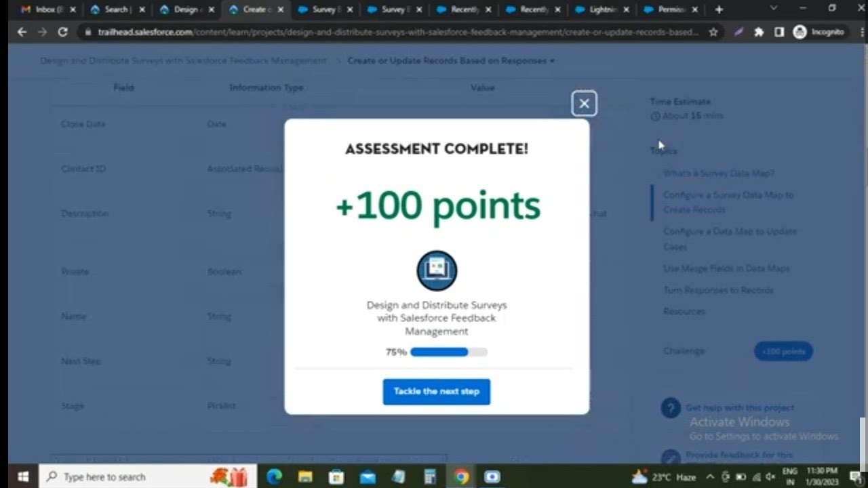The width and height of the screenshot is (868, 488).
Task: Click the 75% progress bar
Action: tap(449, 352)
